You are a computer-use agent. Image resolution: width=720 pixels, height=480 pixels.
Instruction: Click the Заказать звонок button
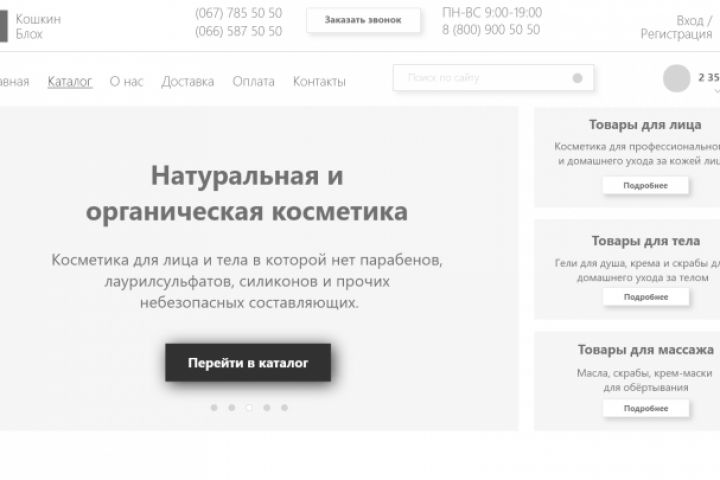tap(363, 20)
